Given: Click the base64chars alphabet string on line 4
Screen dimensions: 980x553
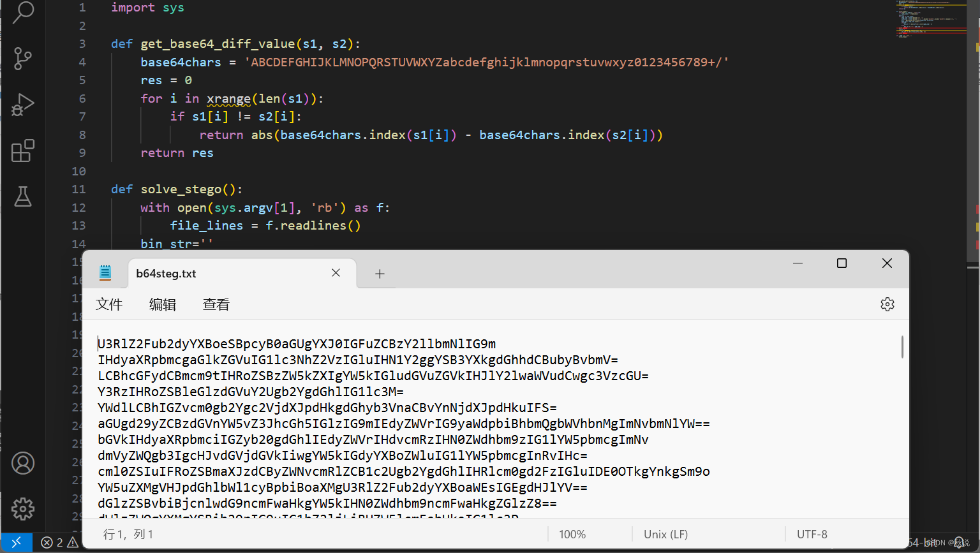Looking at the screenshot, I should click(x=487, y=62).
